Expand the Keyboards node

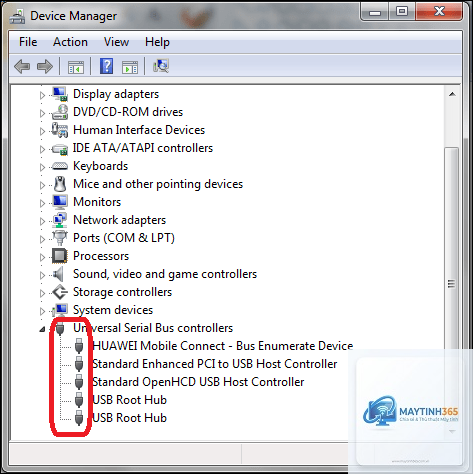42,167
